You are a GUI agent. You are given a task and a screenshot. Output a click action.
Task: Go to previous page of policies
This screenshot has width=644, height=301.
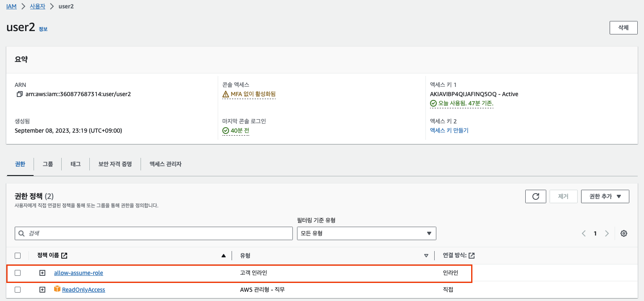(584, 233)
